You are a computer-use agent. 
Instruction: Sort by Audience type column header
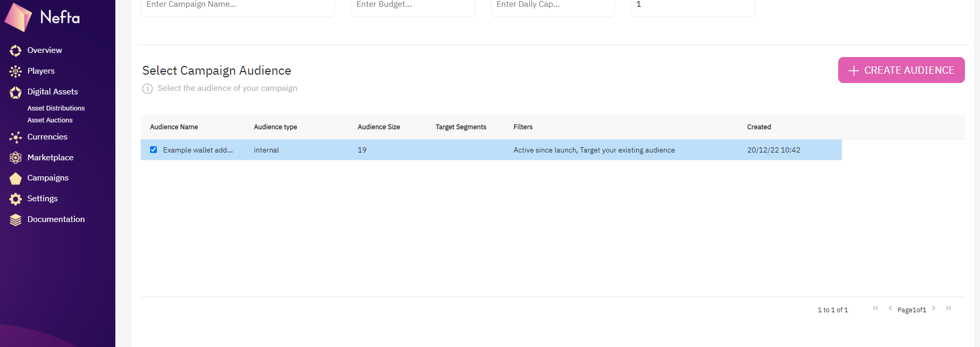(275, 127)
